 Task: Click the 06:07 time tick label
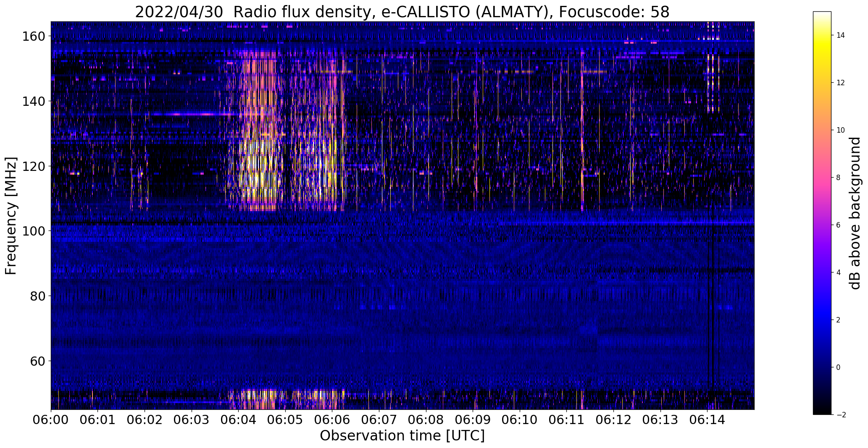[x=379, y=419]
